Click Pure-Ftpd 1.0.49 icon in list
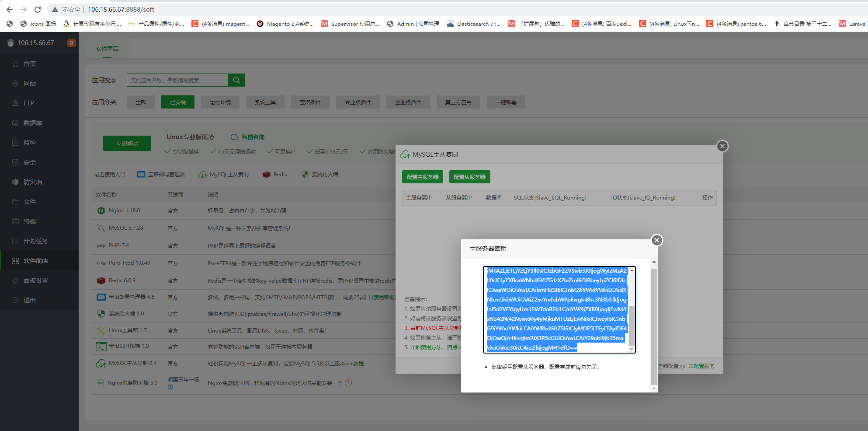This screenshot has height=431, width=868. (x=101, y=263)
